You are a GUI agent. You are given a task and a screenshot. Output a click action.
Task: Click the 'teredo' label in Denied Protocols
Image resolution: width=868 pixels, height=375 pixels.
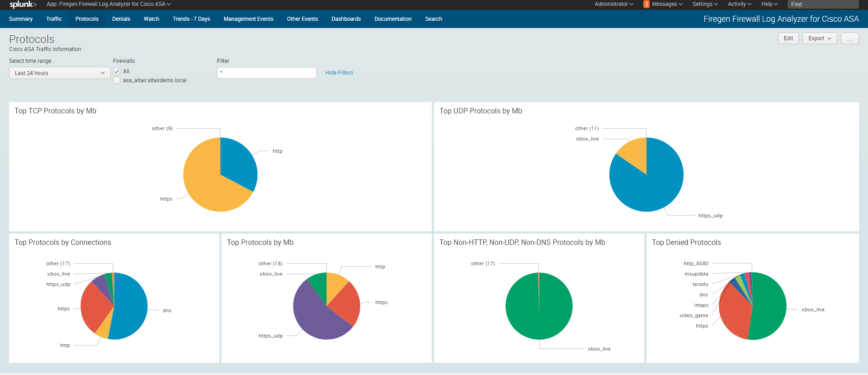tap(700, 285)
